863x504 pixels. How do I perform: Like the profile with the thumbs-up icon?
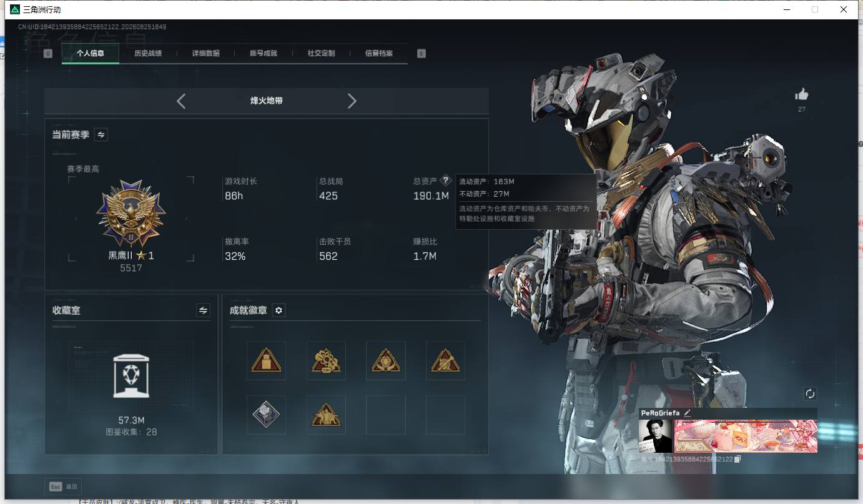[x=802, y=94]
